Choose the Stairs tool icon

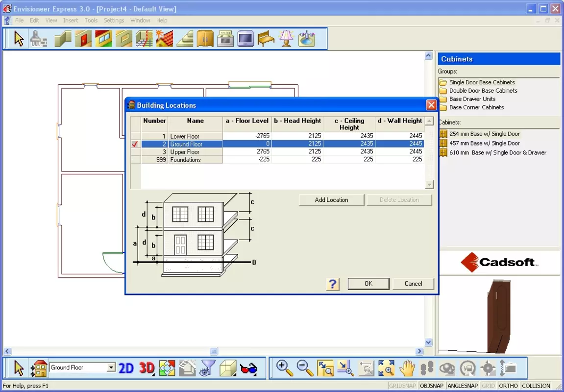point(185,39)
